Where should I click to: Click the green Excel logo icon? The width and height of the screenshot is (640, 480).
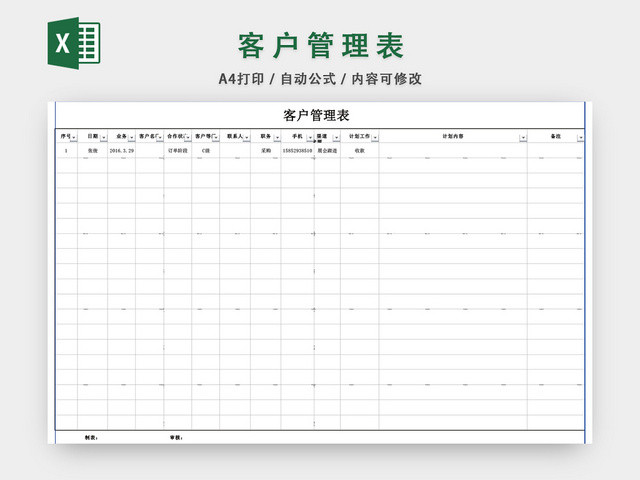pos(74,43)
